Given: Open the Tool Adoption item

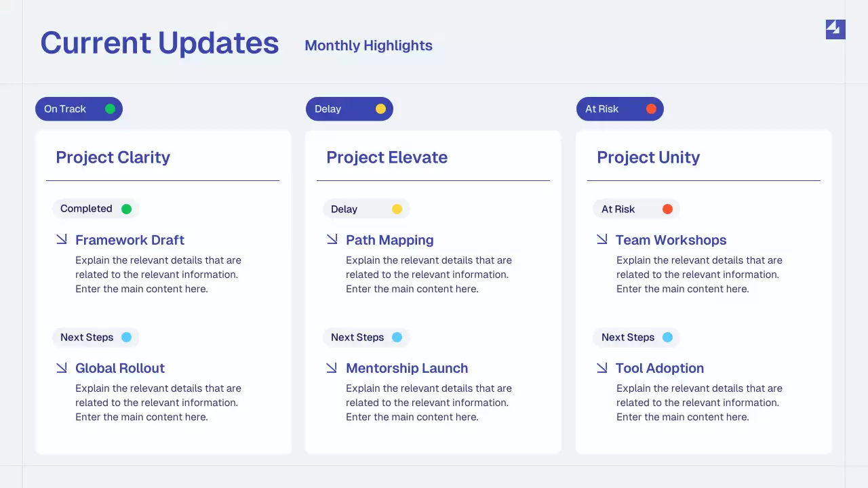Looking at the screenshot, I should pyautogui.click(x=659, y=368).
